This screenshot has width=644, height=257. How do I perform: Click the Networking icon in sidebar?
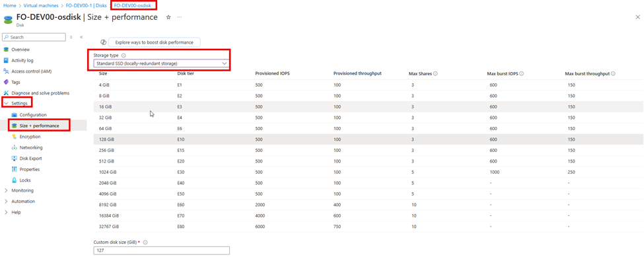15,147
